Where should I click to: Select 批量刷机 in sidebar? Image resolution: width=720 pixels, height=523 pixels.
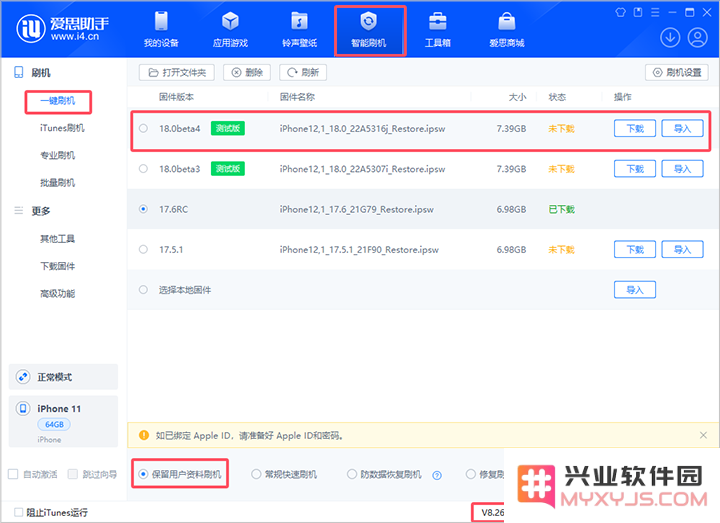point(57,183)
